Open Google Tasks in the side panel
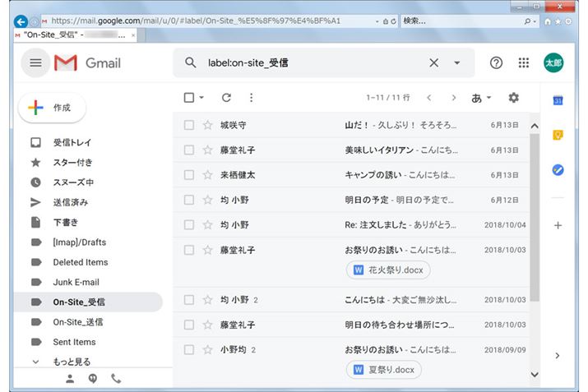Image resolution: width=588 pixels, height=392 pixels. click(x=557, y=170)
